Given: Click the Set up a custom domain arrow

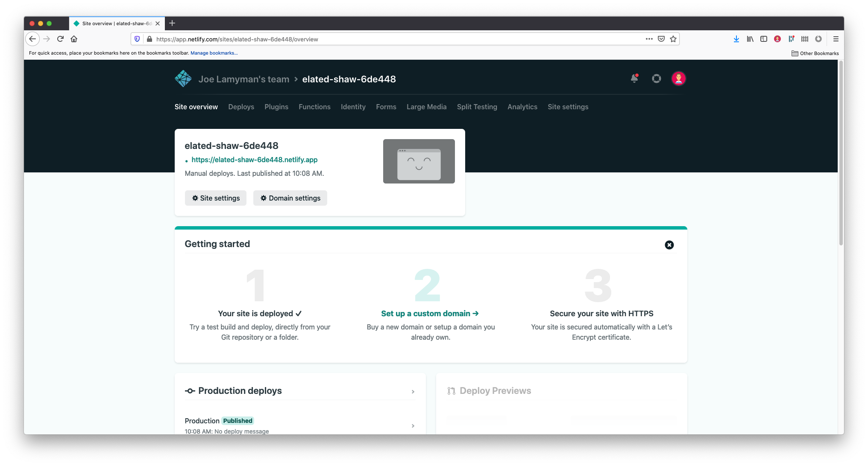Looking at the screenshot, I should pyautogui.click(x=430, y=313).
